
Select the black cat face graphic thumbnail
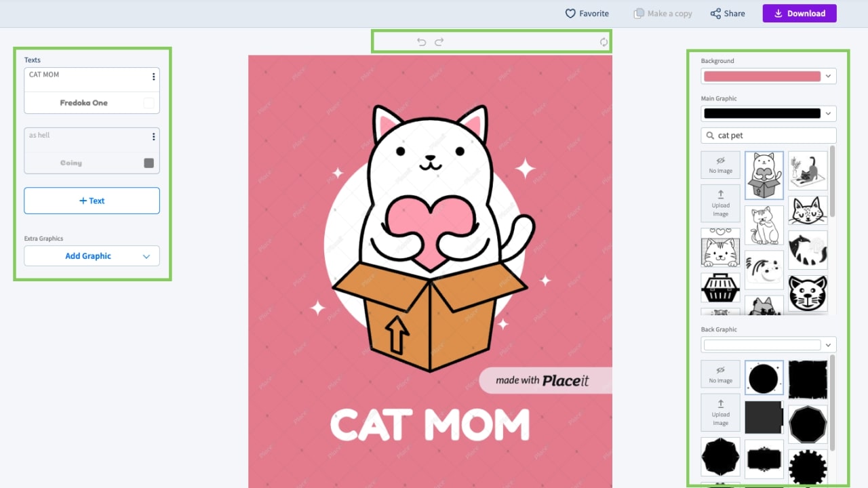(808, 293)
